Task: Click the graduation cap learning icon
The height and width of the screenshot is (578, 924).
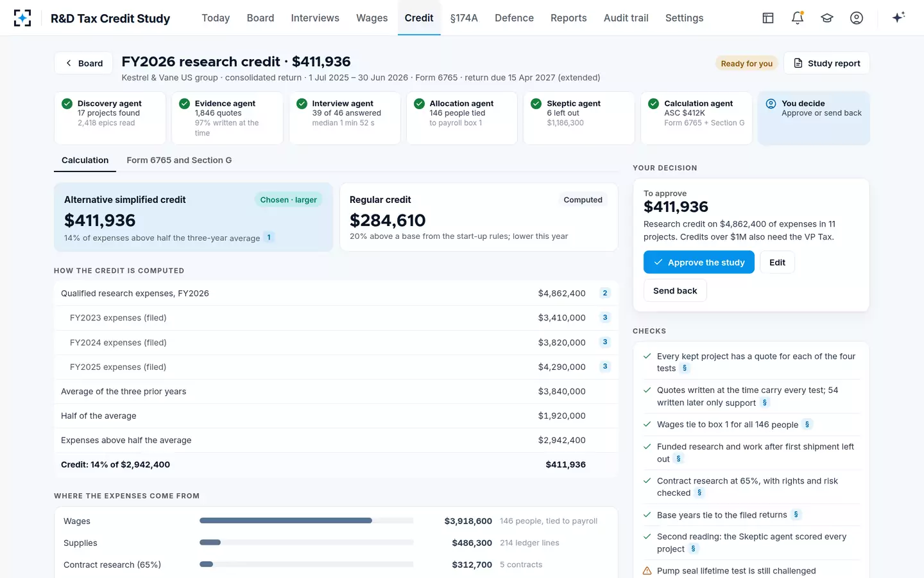Action: click(827, 18)
